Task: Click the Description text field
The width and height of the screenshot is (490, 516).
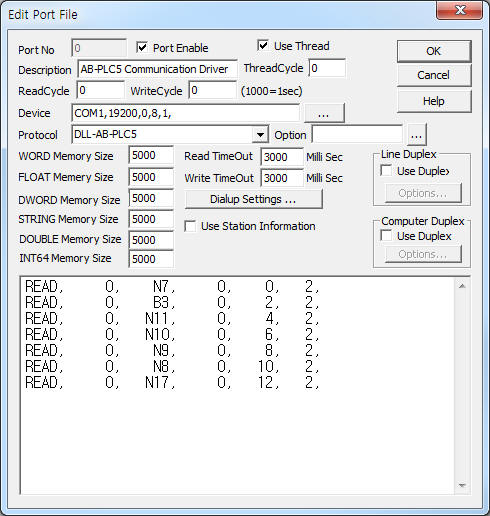Action: (x=157, y=69)
